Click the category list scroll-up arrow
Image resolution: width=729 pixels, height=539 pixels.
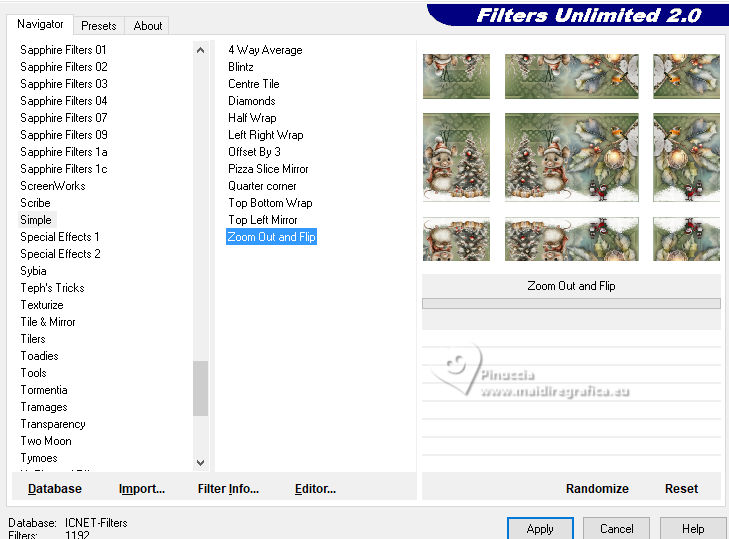[200, 50]
